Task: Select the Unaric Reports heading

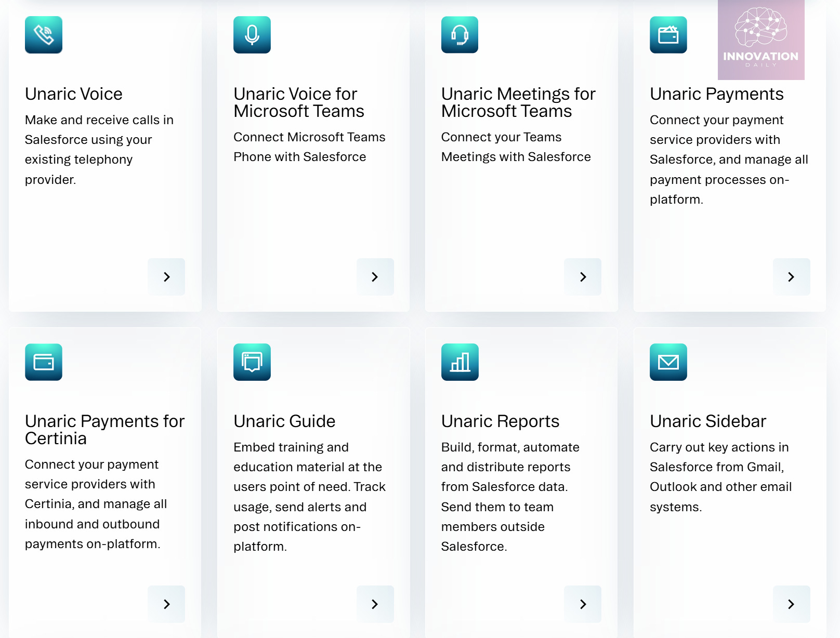Action: 501,421
